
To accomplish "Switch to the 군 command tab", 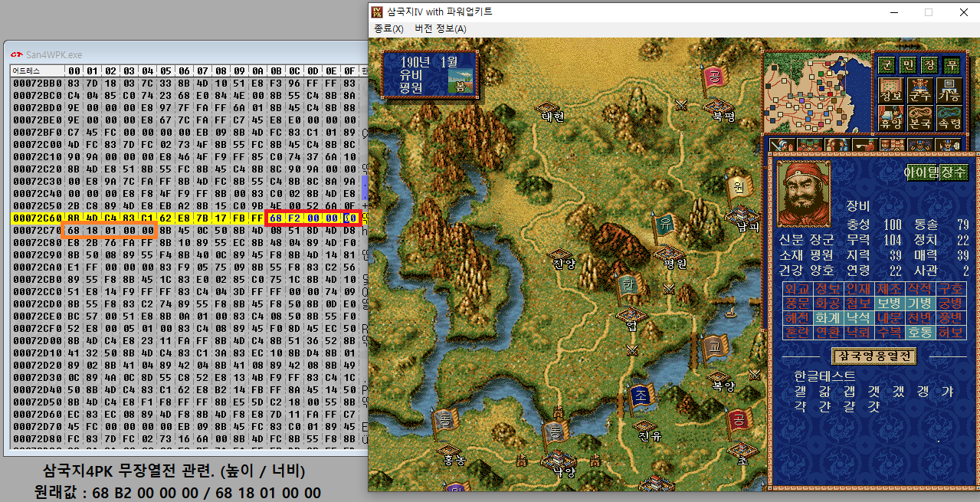I will (x=887, y=65).
